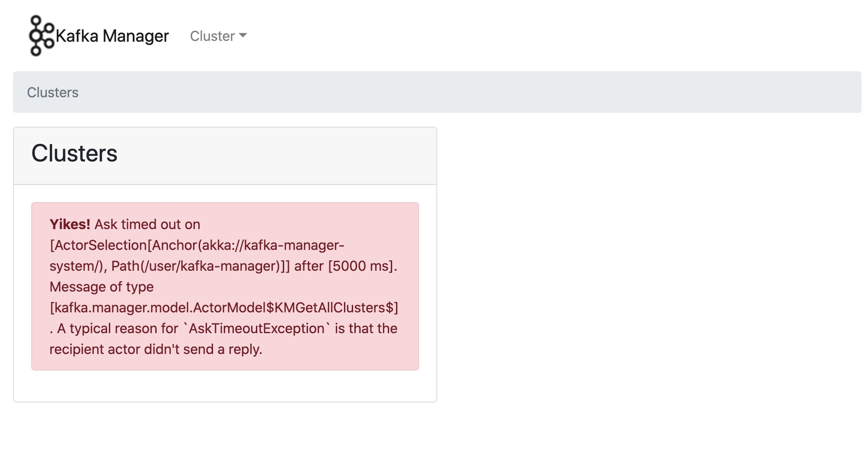Click the caret arrow beside Cluster
Screen dimensions: 868x466
(243, 35)
